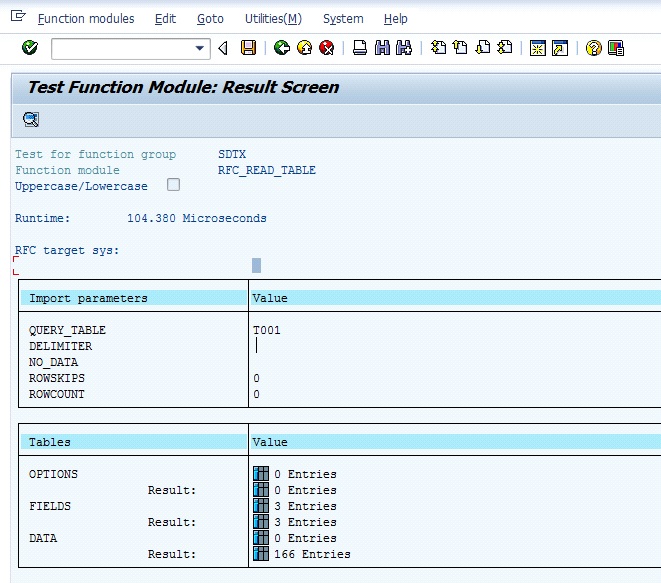Image resolution: width=661 pixels, height=583 pixels.
Task: Click the Save disk icon
Action: click(x=249, y=48)
